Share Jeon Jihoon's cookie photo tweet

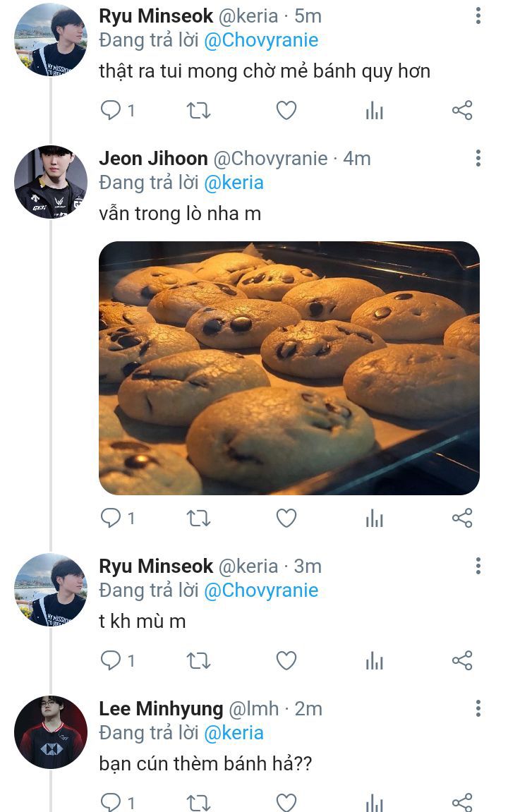point(461,519)
